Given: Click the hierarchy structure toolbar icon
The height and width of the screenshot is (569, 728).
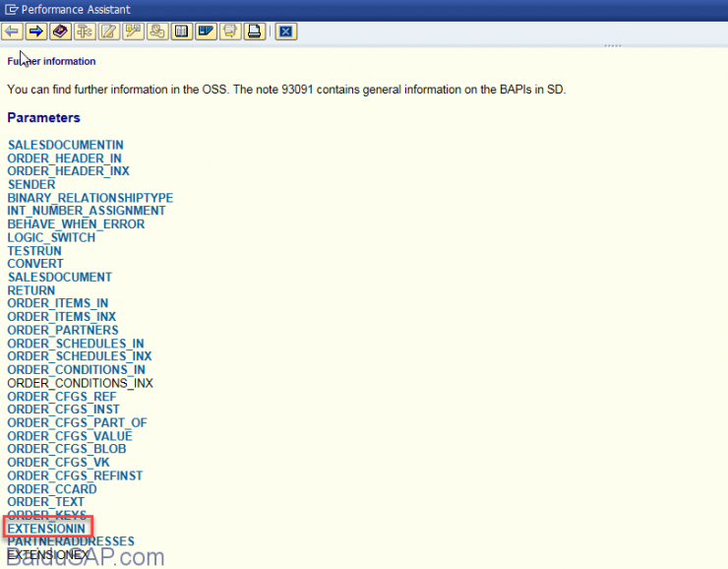Looking at the screenshot, I should tap(85, 32).
